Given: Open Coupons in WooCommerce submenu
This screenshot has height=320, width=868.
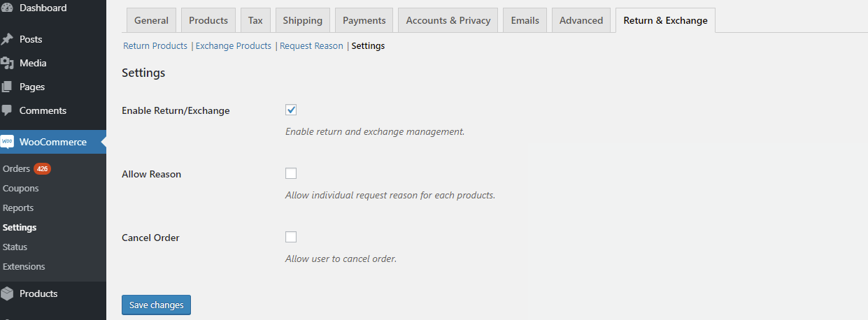Looking at the screenshot, I should (21, 189).
